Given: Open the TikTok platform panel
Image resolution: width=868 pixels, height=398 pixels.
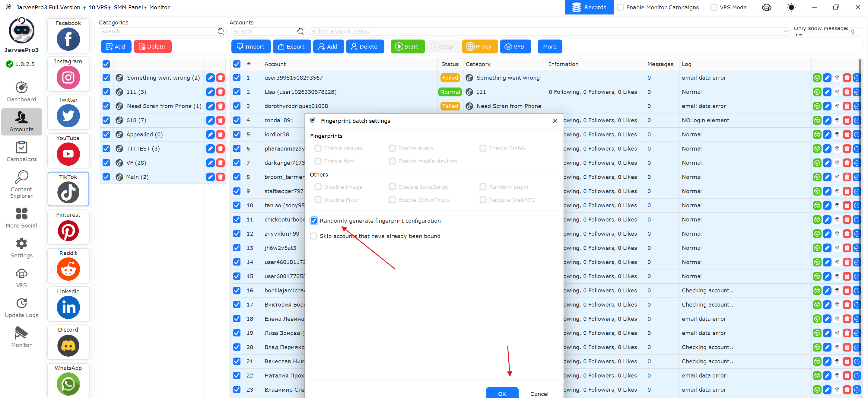Looking at the screenshot, I should (x=68, y=192).
